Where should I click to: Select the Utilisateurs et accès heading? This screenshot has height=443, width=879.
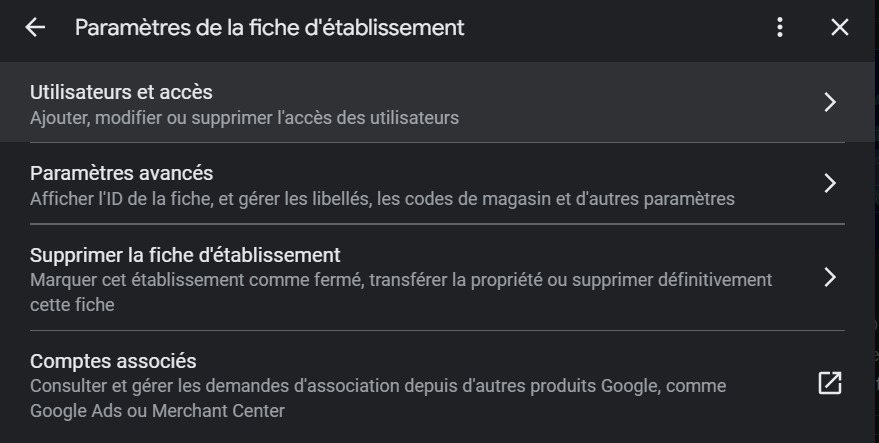click(x=121, y=92)
